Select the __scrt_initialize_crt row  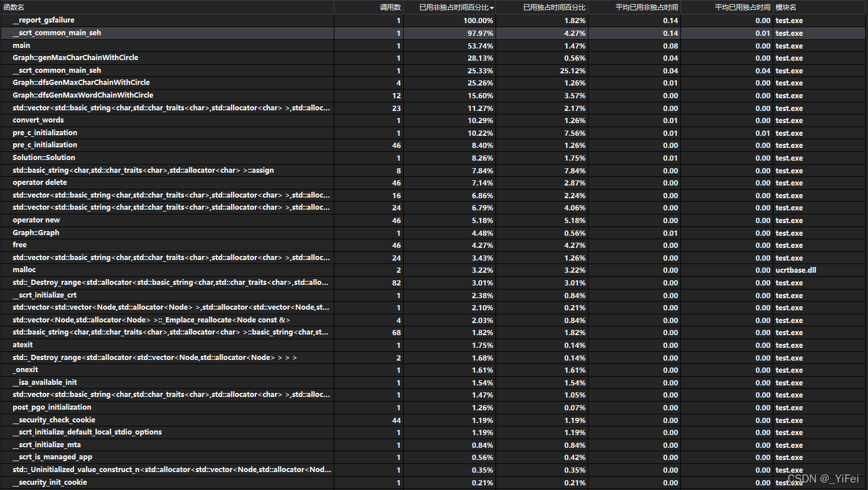434,295
